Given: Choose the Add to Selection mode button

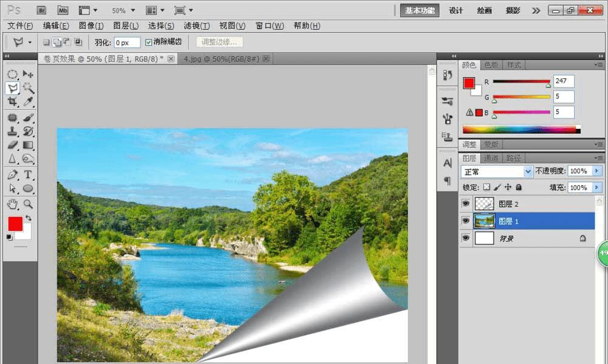Looking at the screenshot, I should point(57,43).
